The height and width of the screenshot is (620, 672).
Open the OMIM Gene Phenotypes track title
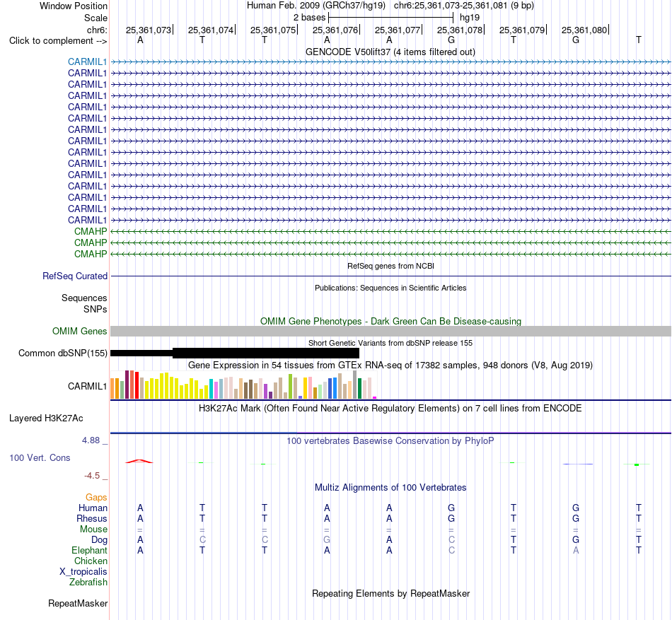coord(390,321)
